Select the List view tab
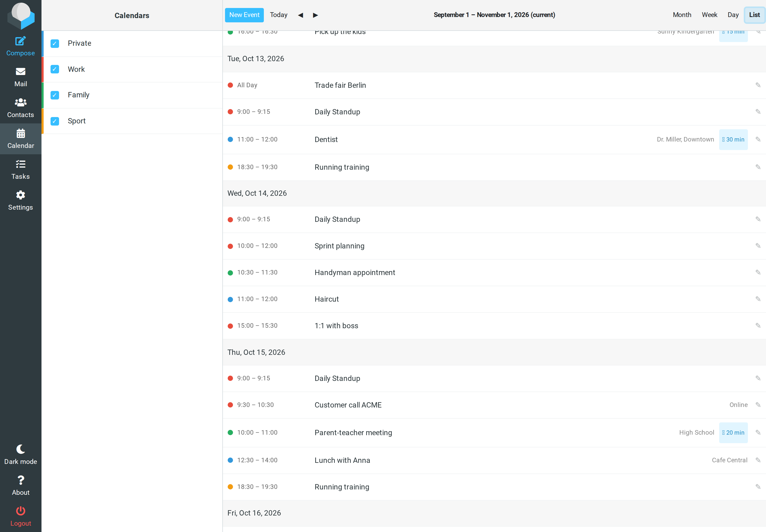766x532 pixels. 754,15
